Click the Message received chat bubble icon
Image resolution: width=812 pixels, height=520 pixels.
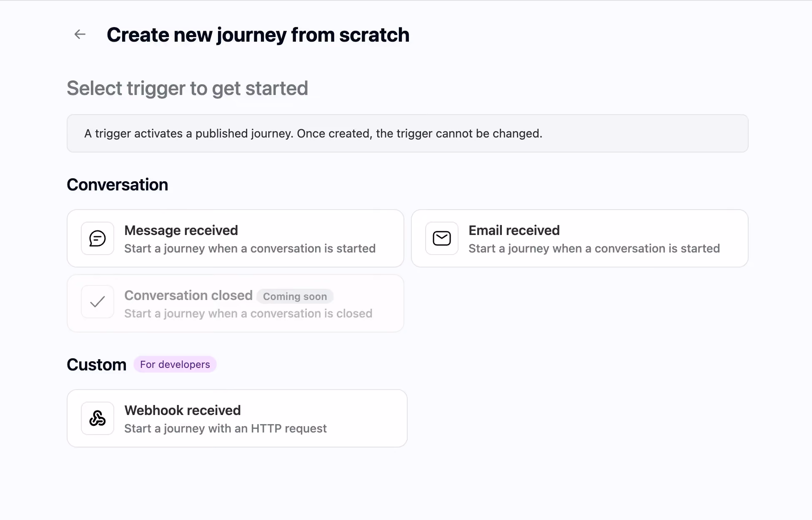point(98,238)
